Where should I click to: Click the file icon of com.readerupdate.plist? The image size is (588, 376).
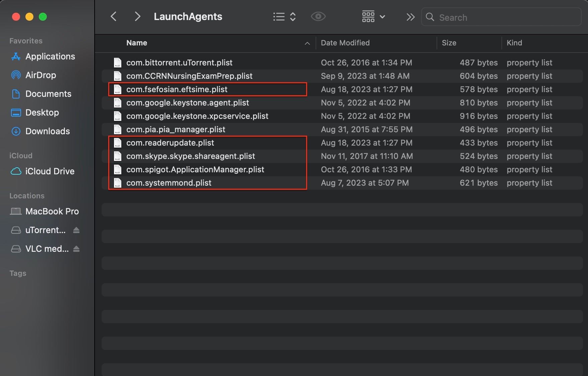tap(117, 143)
